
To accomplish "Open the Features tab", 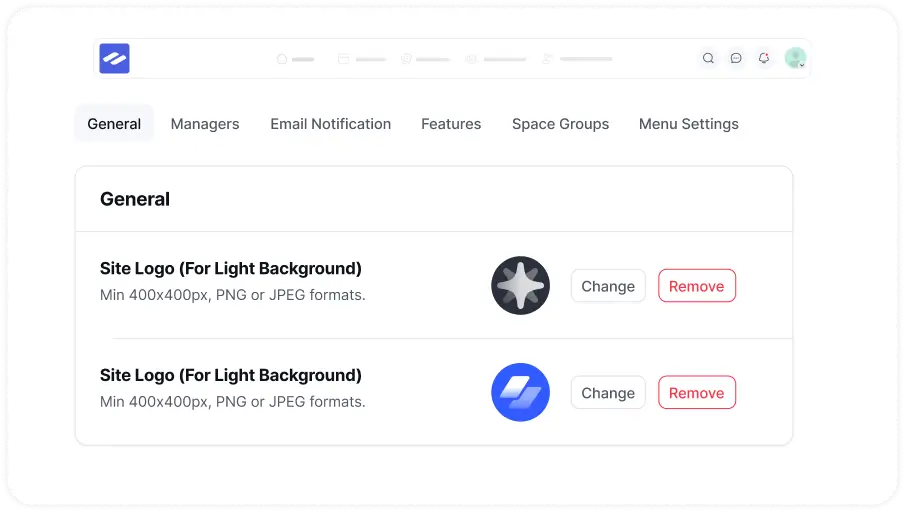I will click(x=451, y=124).
